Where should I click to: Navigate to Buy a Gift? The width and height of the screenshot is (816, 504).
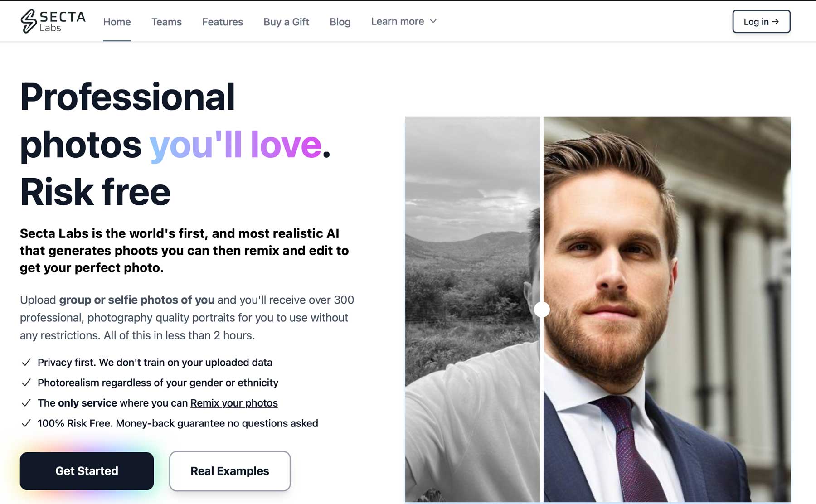click(286, 22)
